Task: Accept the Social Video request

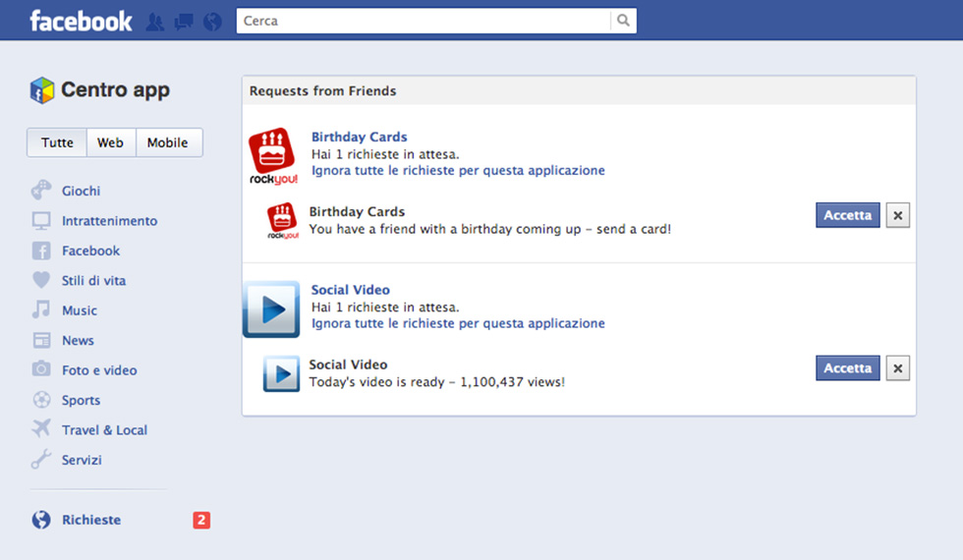Action: [x=847, y=368]
